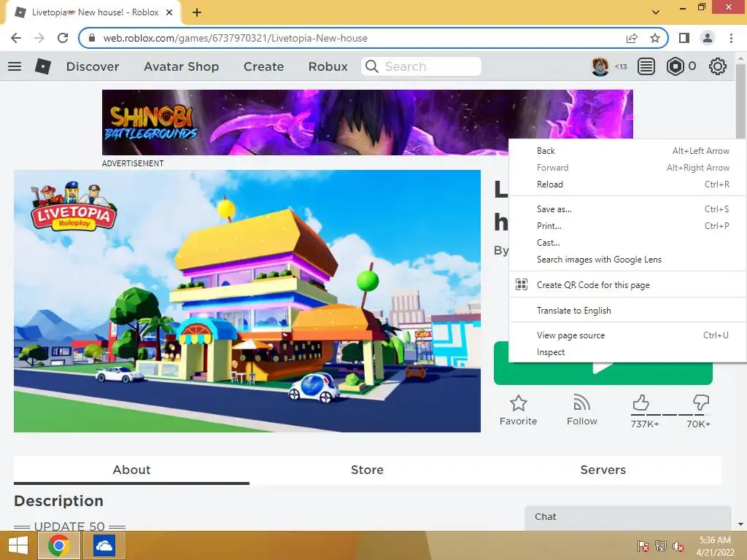The width and height of the screenshot is (747, 560).
Task: Click the search magnifier icon
Action: tap(371, 66)
